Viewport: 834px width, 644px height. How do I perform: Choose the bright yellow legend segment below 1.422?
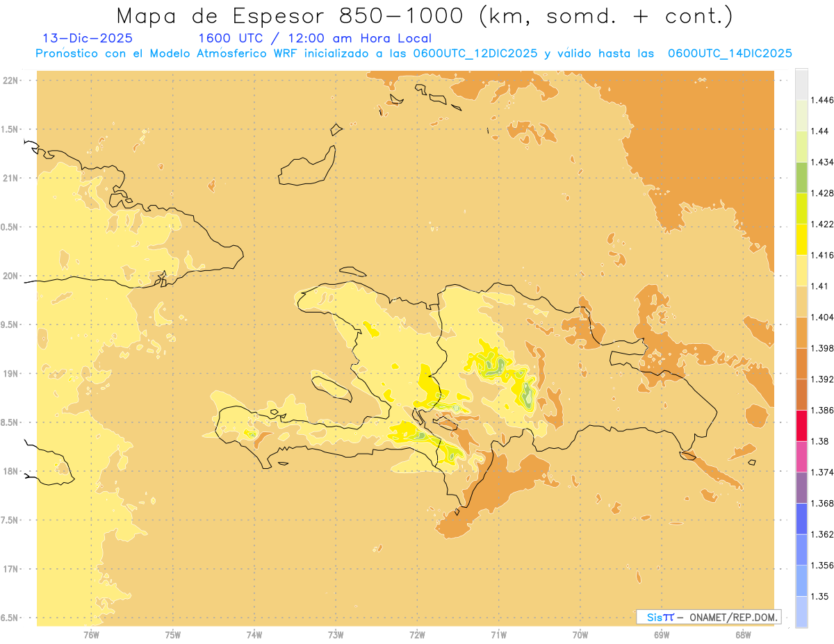[x=801, y=239]
